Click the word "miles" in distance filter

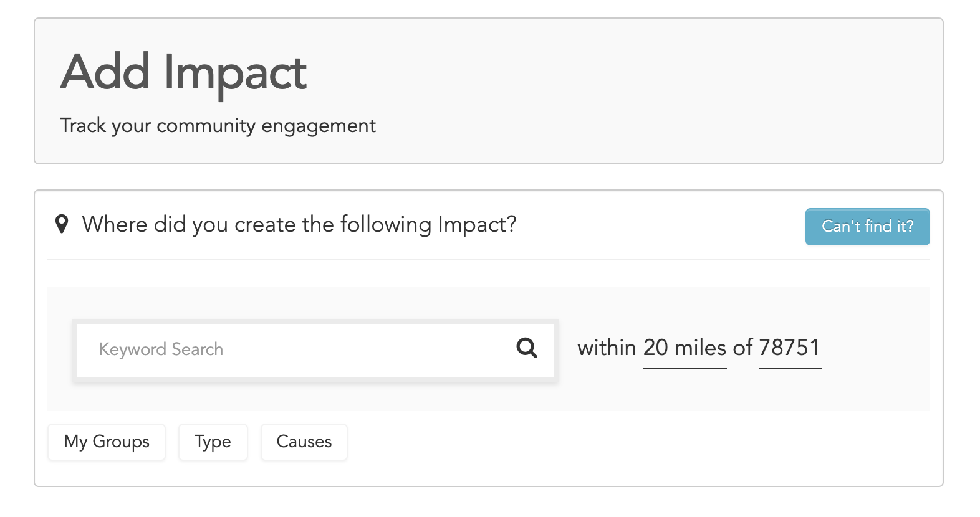pyautogui.click(x=700, y=348)
